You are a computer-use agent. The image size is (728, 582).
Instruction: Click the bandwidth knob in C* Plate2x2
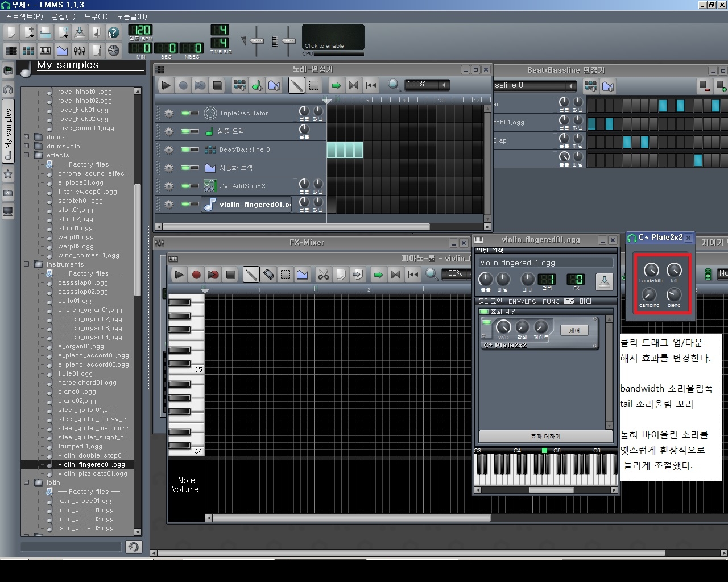651,271
